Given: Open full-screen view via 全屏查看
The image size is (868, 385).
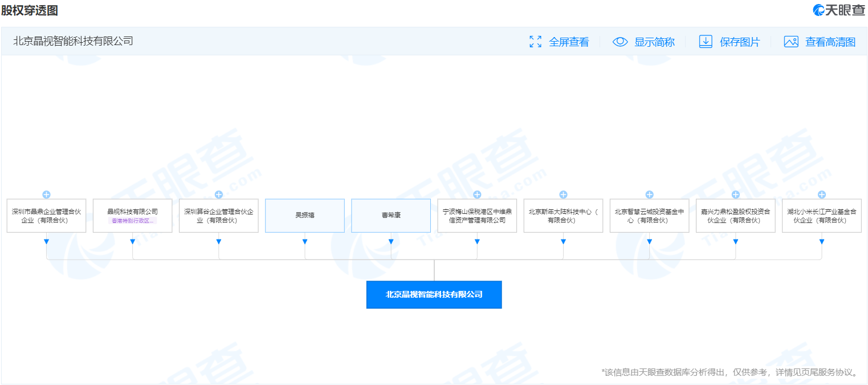Looking at the screenshot, I should click(559, 42).
